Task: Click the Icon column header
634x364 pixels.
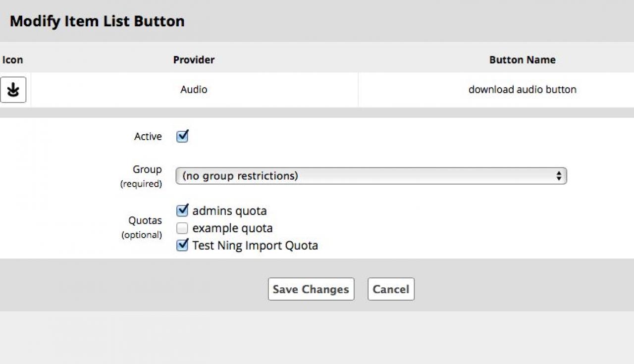Action: pyautogui.click(x=12, y=60)
